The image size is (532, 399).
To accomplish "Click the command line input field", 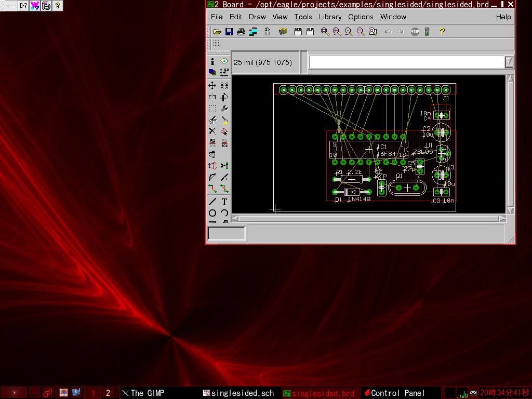I will coord(406,62).
